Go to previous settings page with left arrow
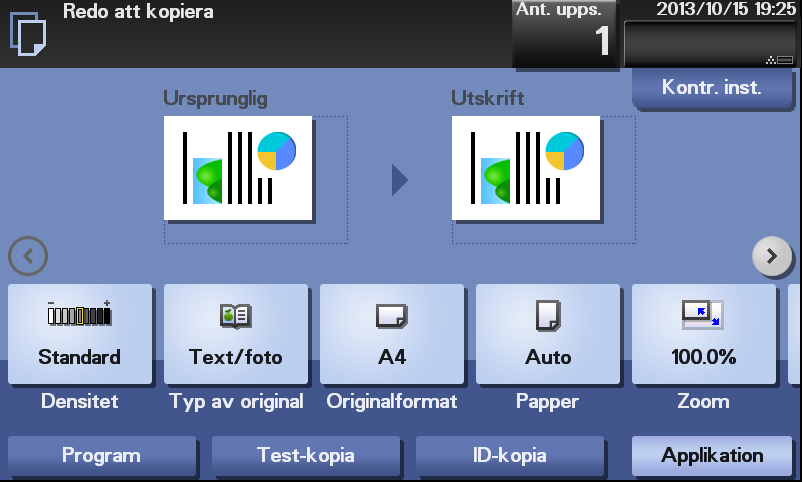Screen dimensions: 803x482 28,256
